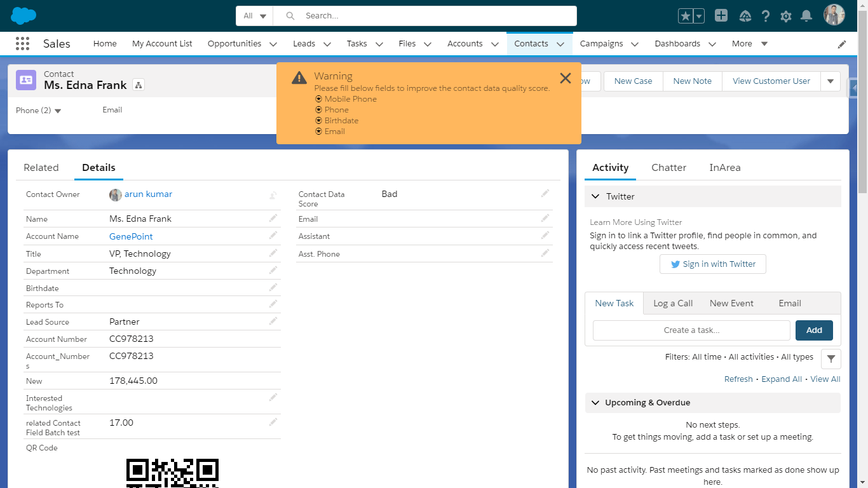The width and height of the screenshot is (868, 488).
Task: Edit the Email field pencil icon
Action: pos(545,218)
